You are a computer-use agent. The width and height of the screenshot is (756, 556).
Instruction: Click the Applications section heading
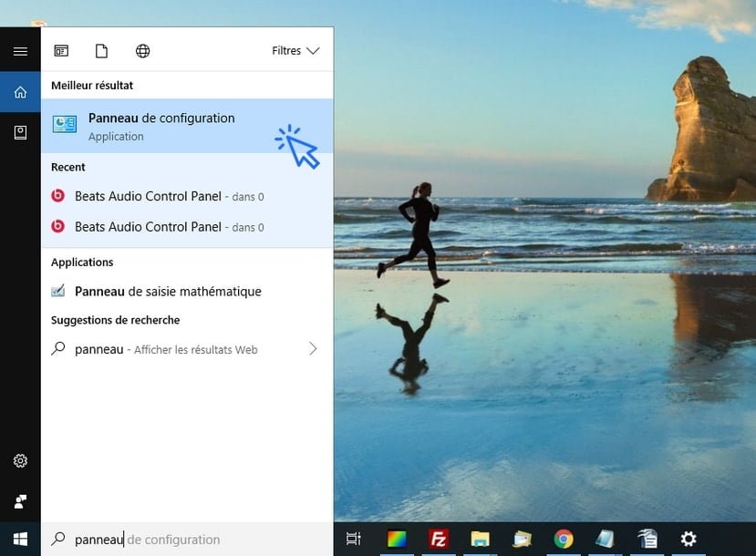pyautogui.click(x=82, y=263)
